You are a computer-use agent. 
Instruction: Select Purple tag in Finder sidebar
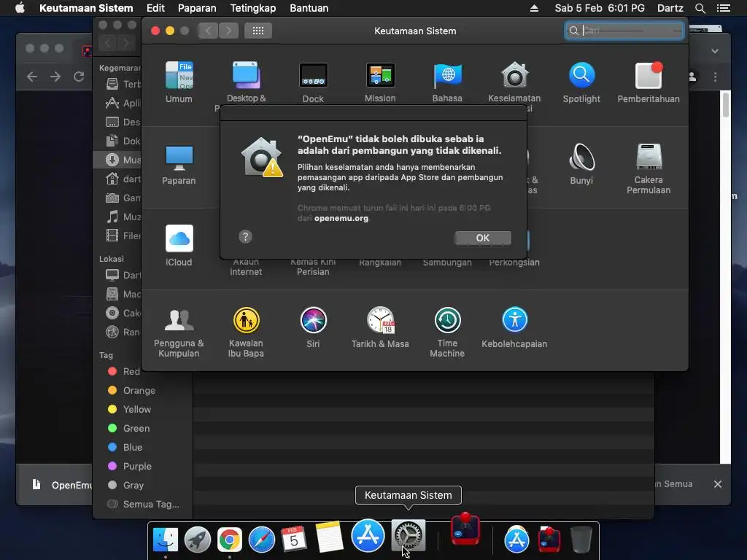[130, 466]
